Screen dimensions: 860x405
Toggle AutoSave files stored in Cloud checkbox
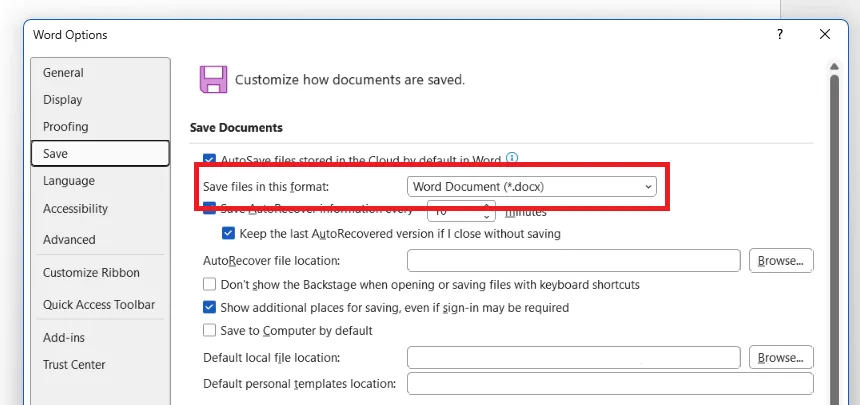point(209,159)
